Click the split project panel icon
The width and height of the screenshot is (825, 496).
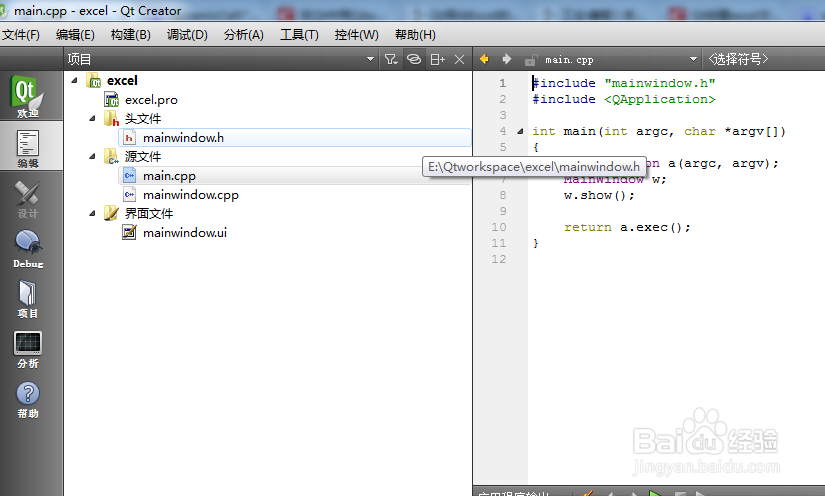click(x=437, y=59)
